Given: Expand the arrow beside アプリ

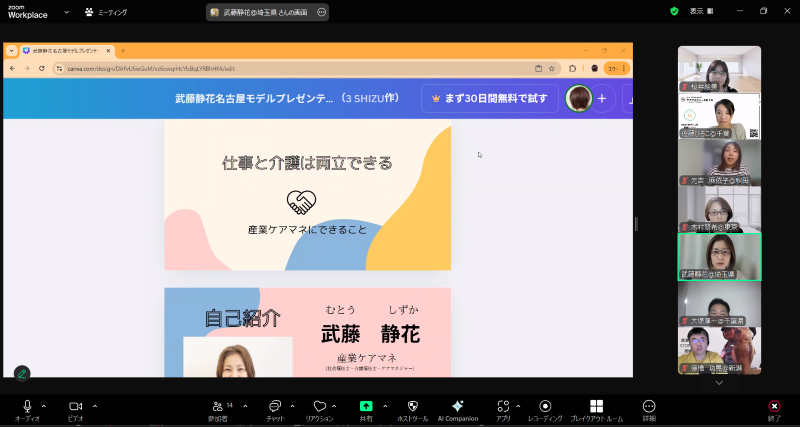Looking at the screenshot, I should pyautogui.click(x=518, y=406).
